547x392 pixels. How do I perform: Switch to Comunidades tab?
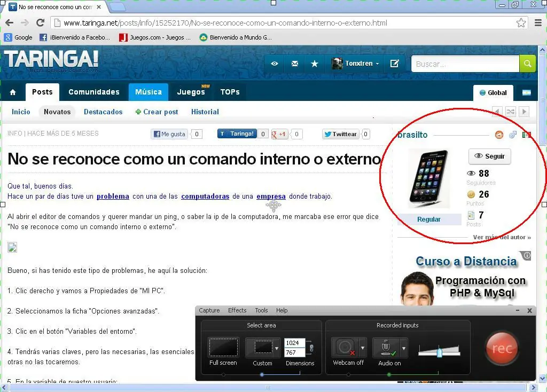(x=94, y=92)
